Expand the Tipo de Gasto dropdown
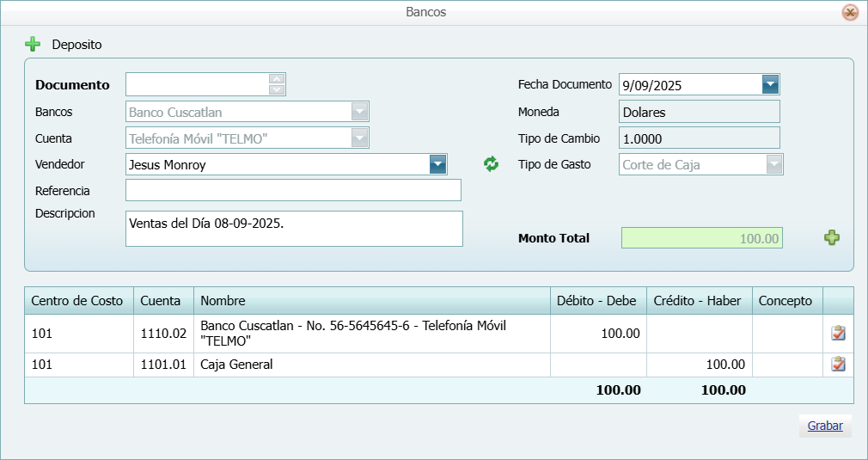 [774, 164]
